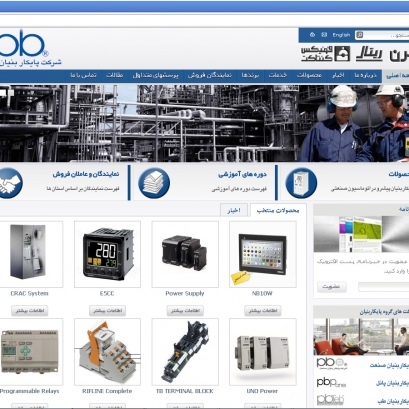Image resolution: width=409 pixels, height=409 pixels.
Task: Focus the search input field
Action: (386, 35)
